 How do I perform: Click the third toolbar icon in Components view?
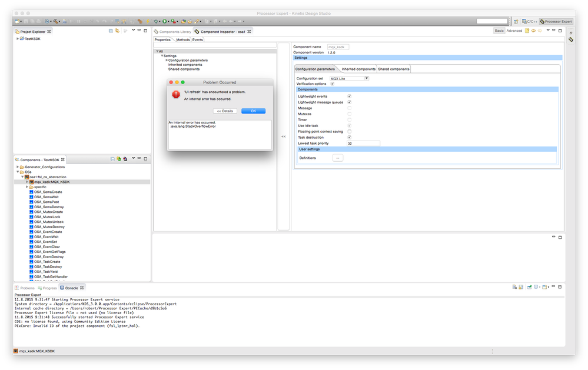tap(125, 159)
